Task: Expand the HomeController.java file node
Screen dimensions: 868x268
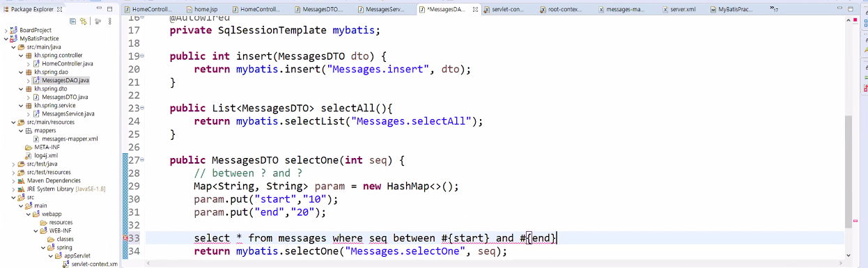Action: [29, 64]
